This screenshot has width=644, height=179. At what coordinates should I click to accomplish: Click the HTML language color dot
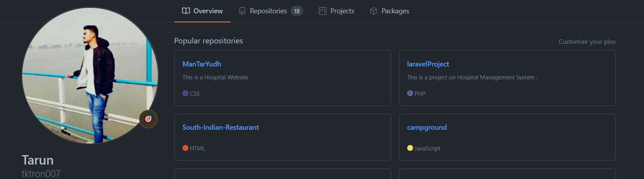point(185,148)
